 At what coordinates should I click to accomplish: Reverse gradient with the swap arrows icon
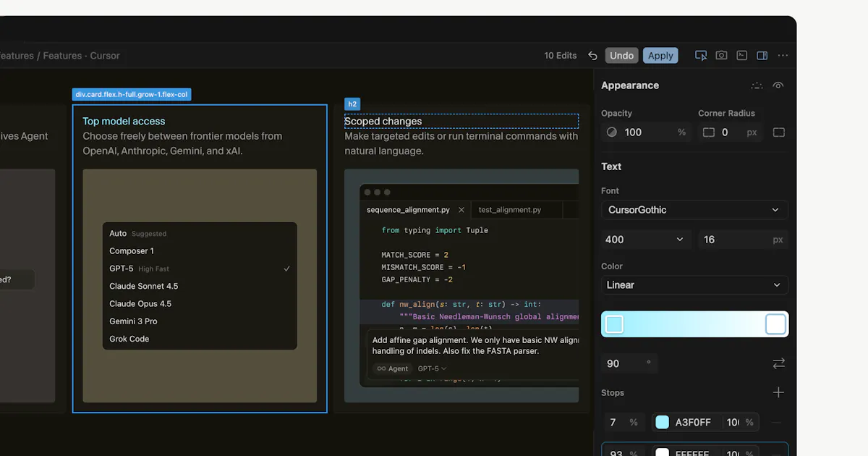pyautogui.click(x=779, y=363)
